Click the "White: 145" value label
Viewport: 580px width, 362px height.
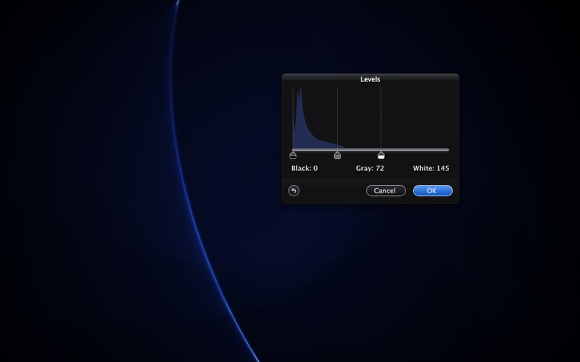coord(431,168)
